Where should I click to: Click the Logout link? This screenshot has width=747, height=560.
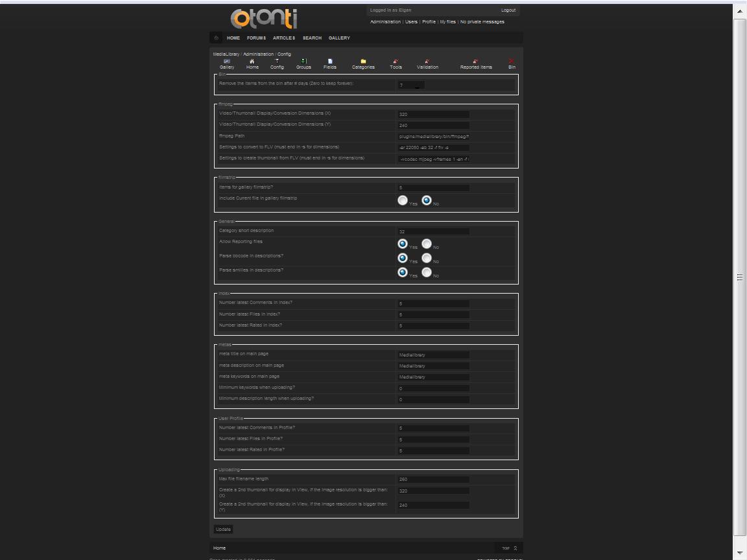(x=508, y=10)
